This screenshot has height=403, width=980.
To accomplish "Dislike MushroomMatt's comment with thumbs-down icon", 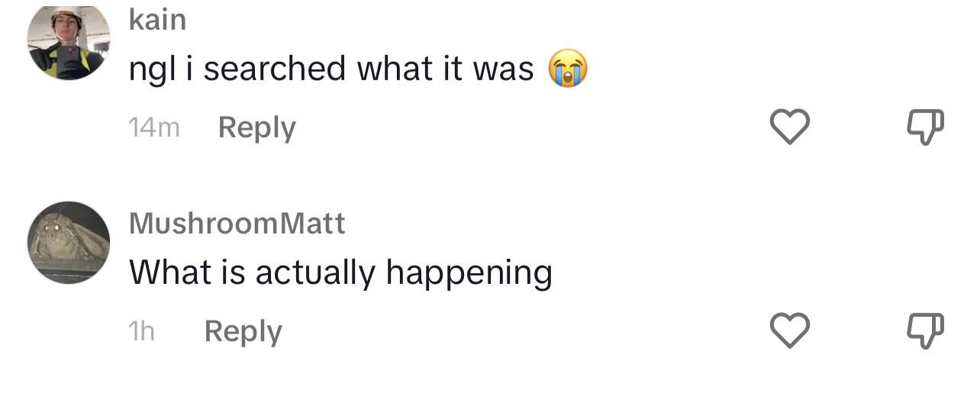I will (926, 331).
